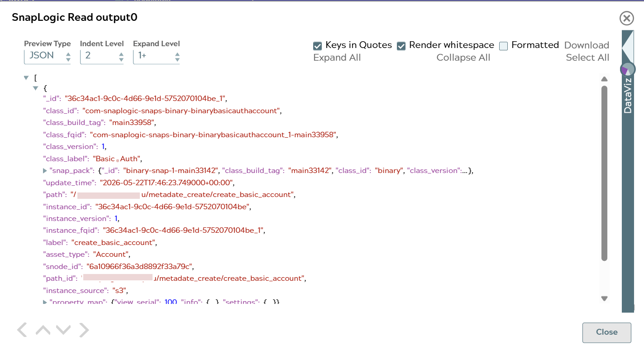Go to next record down arrow
Viewport: 644px width, 351px height.
pyautogui.click(x=63, y=330)
